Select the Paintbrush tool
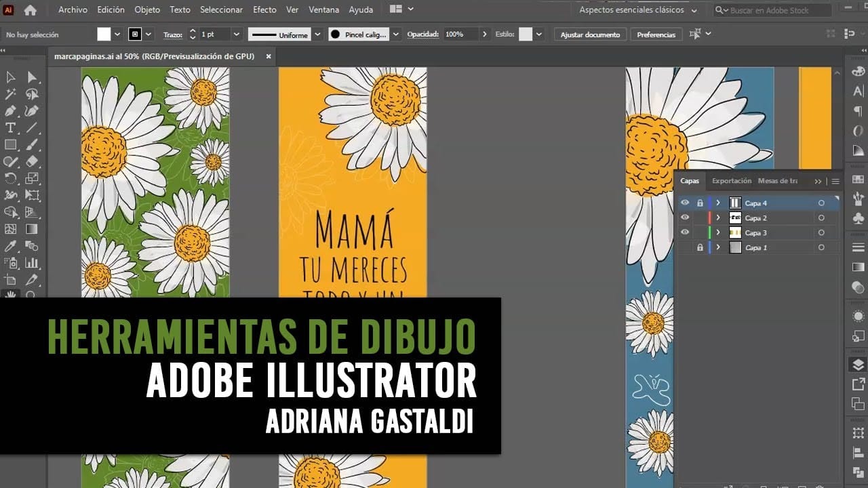This screenshot has width=868, height=488. point(32,145)
